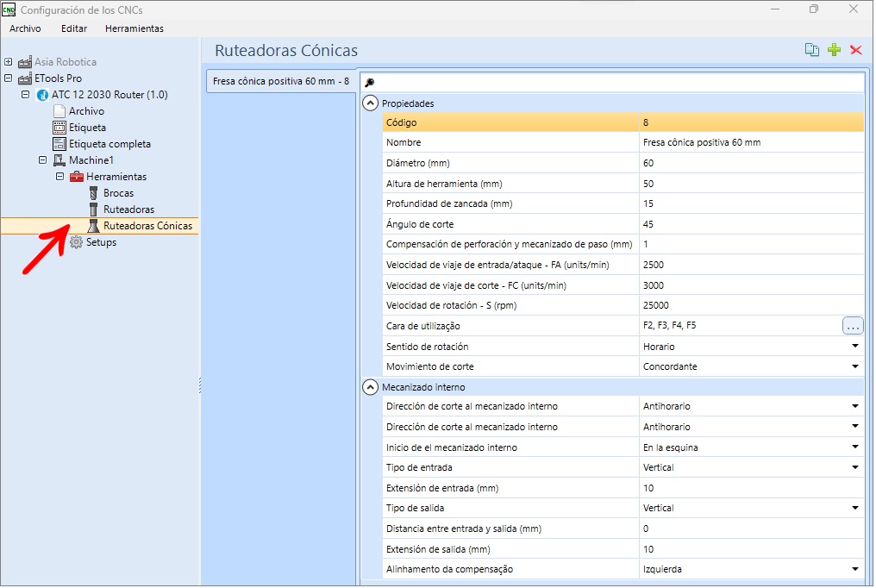
Task: Click the Asia Robotica factory icon
Action: point(25,62)
